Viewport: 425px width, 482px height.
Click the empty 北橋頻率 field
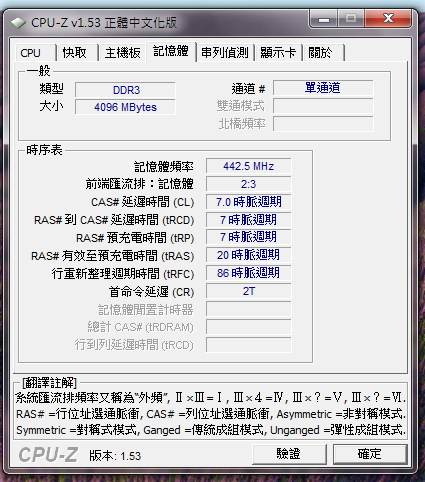click(323, 124)
